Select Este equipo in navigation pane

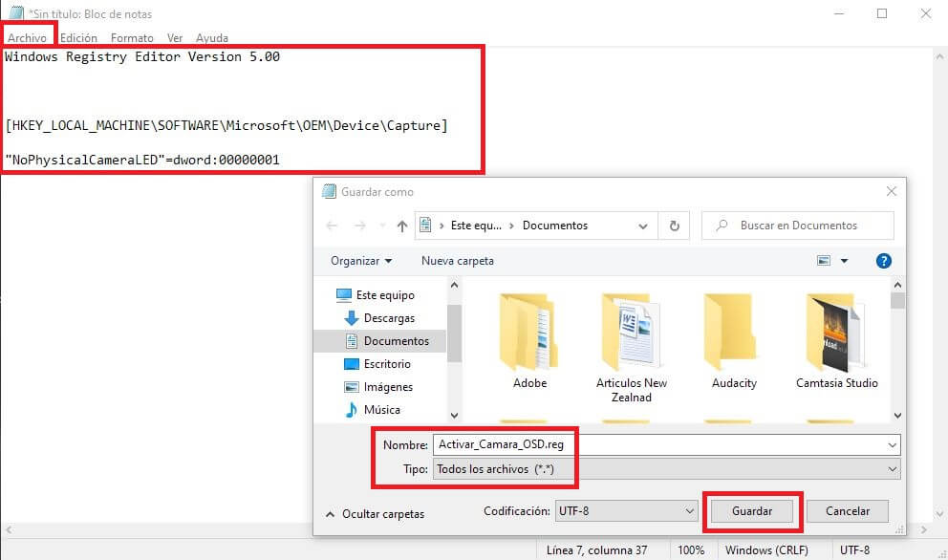pyautogui.click(x=376, y=295)
